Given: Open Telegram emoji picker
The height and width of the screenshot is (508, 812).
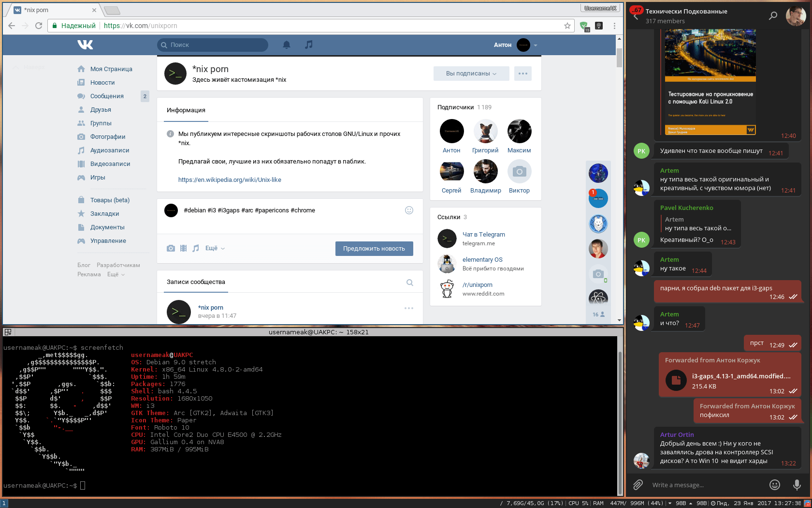Looking at the screenshot, I should [x=775, y=485].
